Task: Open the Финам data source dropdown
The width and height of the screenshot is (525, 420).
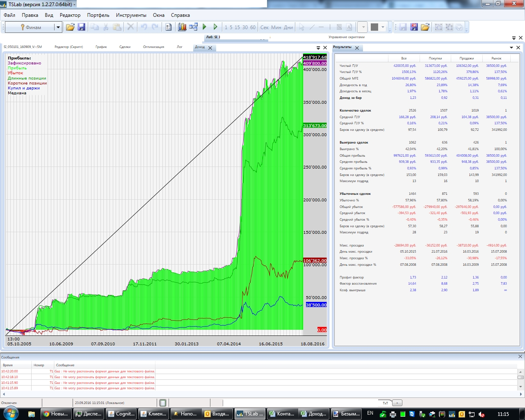Action: tap(58, 27)
